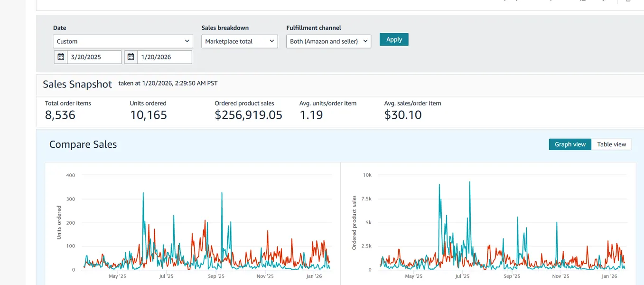Click the 300 axis label on units chart
The height and width of the screenshot is (285, 644).
71,199
